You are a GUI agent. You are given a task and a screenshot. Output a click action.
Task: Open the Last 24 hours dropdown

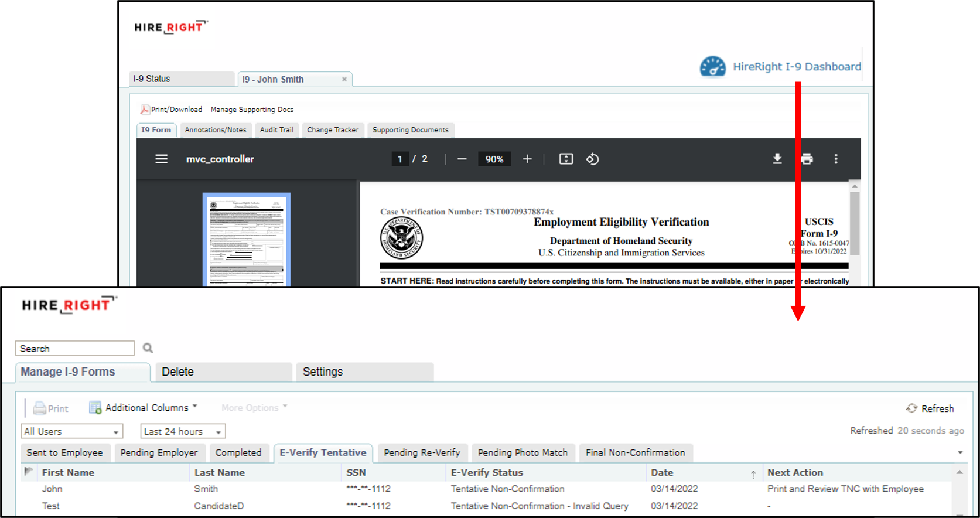point(183,431)
